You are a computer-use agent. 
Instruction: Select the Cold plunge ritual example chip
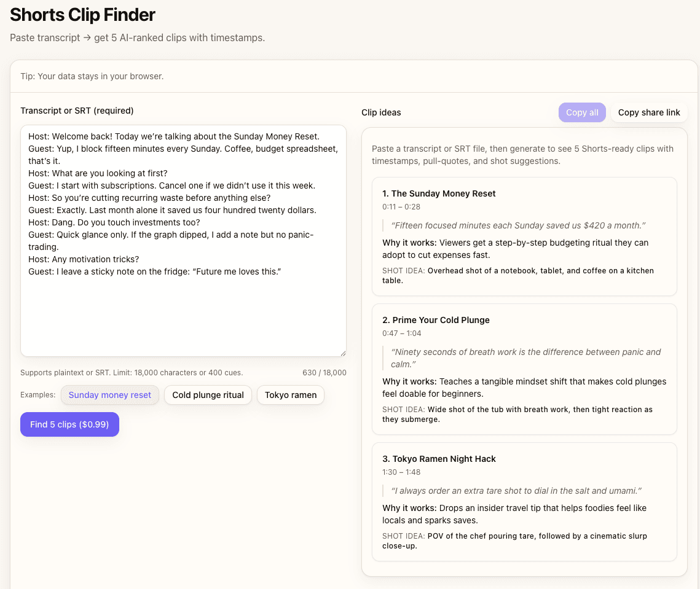pos(208,395)
